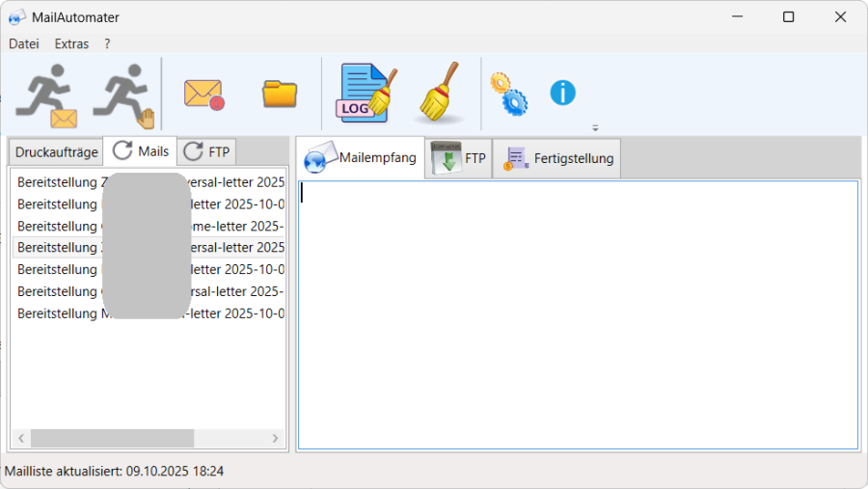Open the FTP tab with green download arrow

459,158
